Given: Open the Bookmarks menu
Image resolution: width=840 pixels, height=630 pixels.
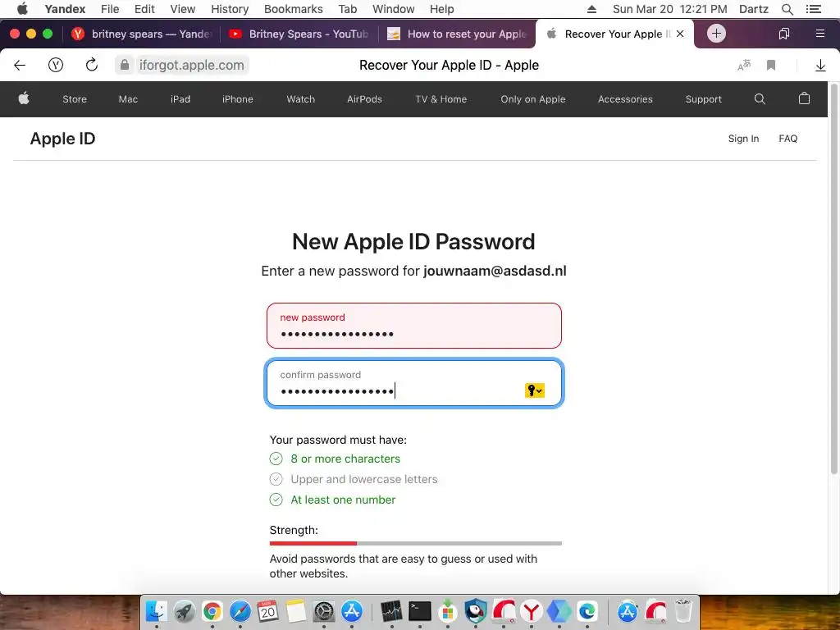Looking at the screenshot, I should pos(293,9).
